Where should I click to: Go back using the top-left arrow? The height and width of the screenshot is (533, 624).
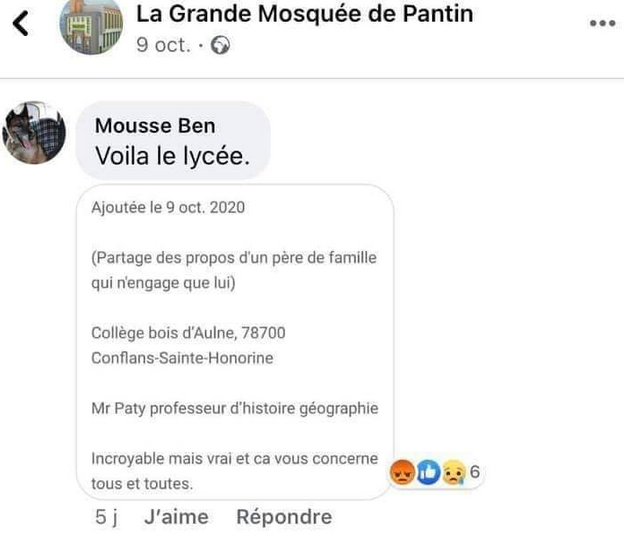22,23
